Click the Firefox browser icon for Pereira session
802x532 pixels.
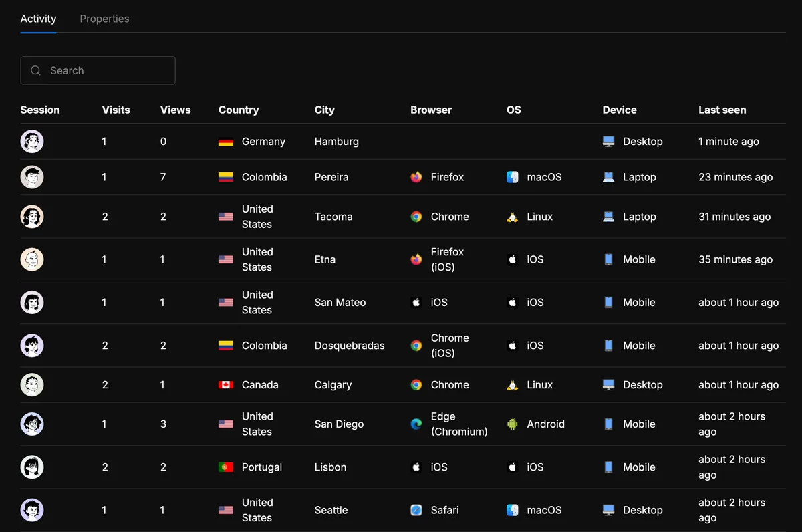click(416, 177)
